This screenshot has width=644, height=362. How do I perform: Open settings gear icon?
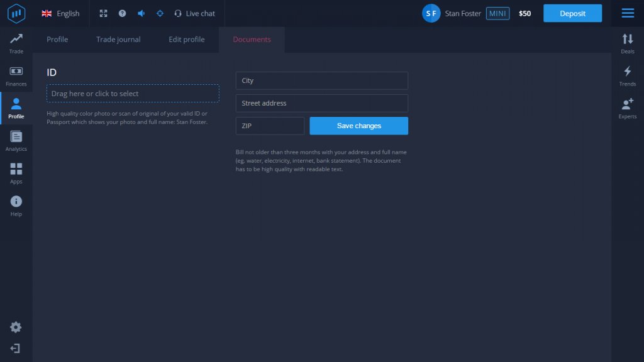(x=16, y=327)
